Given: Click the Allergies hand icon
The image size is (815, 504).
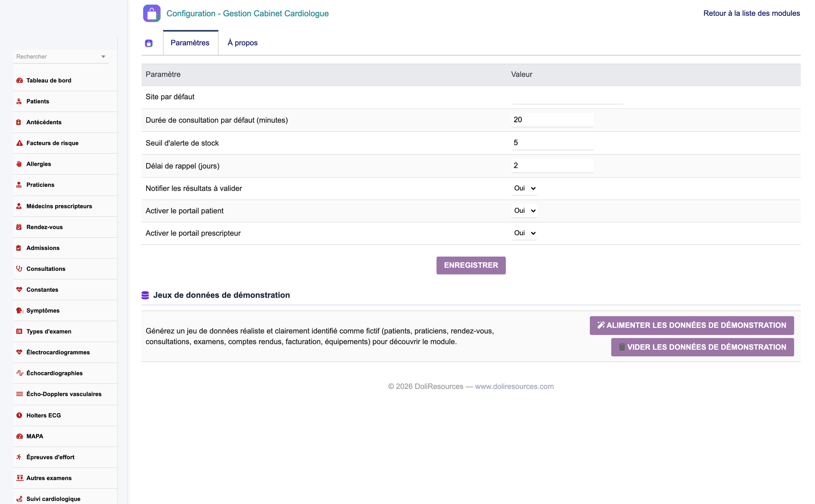Looking at the screenshot, I should pos(19,164).
